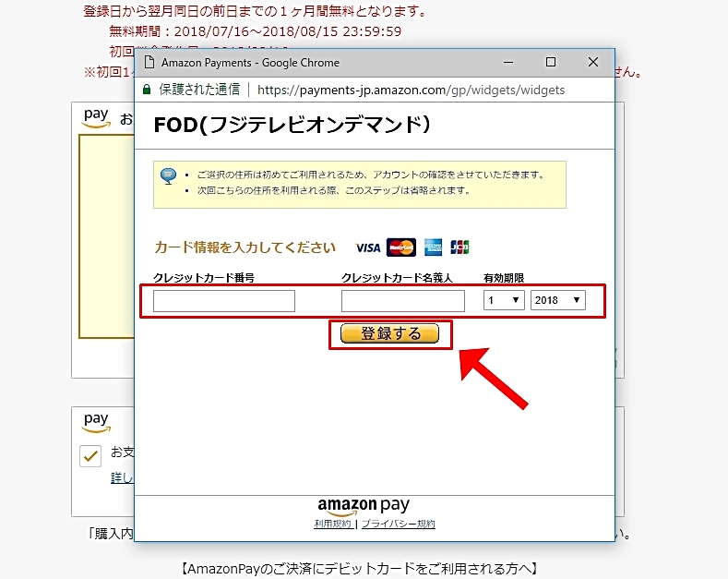Click the 登録する register button
This screenshot has height=579, width=728.
point(389,333)
